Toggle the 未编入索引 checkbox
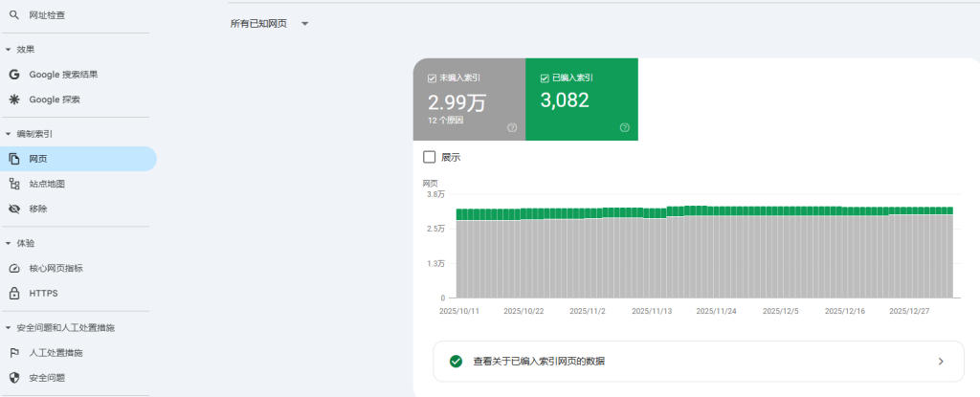The height and width of the screenshot is (397, 980). 433,77
